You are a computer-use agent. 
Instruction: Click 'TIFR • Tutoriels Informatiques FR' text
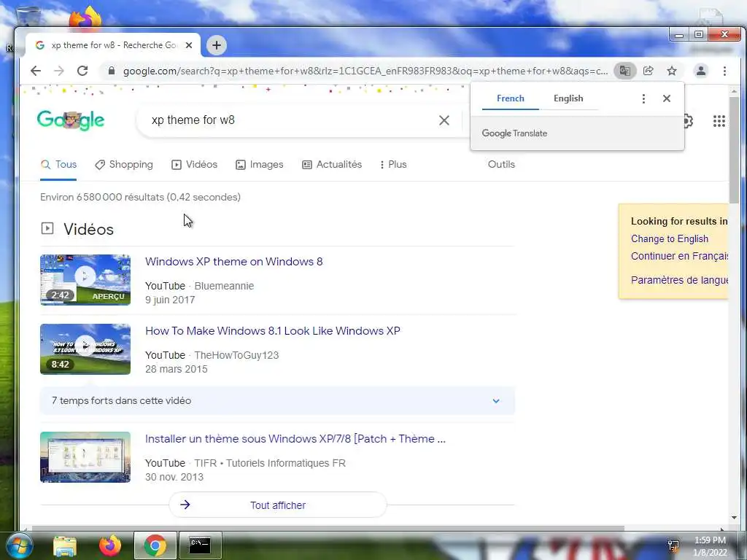270,463
